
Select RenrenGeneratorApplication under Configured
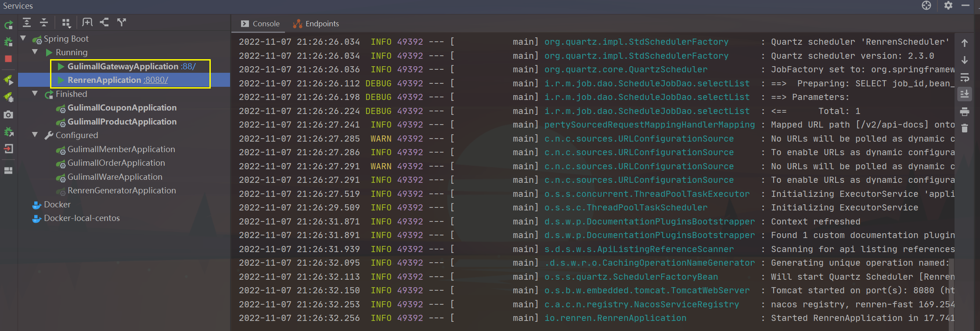tap(122, 190)
